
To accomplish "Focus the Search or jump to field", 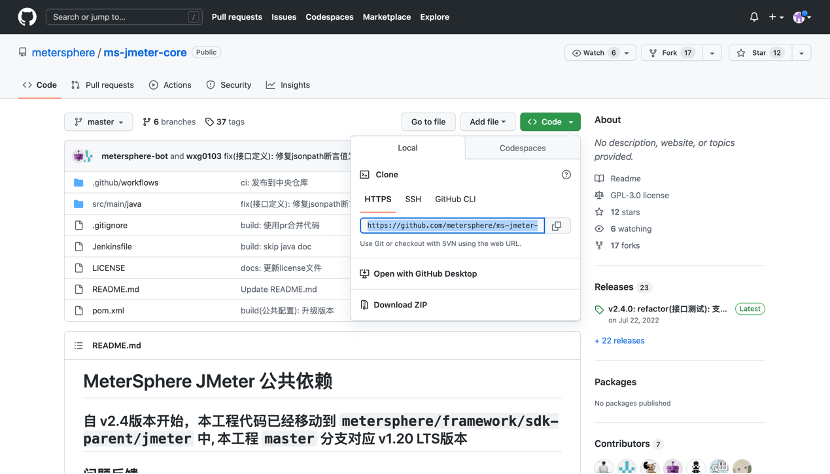I will pos(124,17).
